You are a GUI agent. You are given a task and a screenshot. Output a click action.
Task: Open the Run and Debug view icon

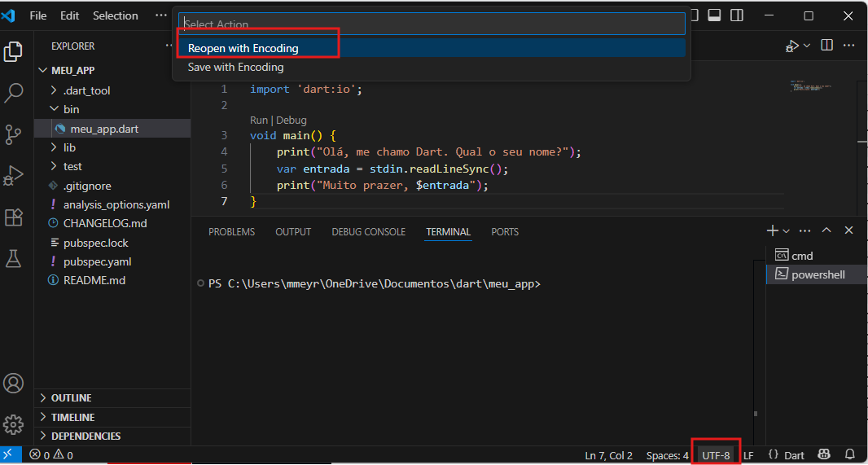tap(13, 176)
